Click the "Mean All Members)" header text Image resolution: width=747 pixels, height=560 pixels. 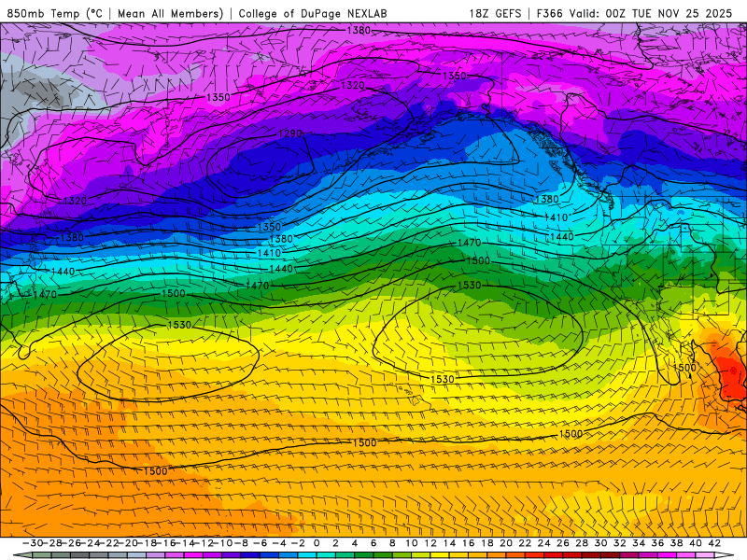pos(171,14)
